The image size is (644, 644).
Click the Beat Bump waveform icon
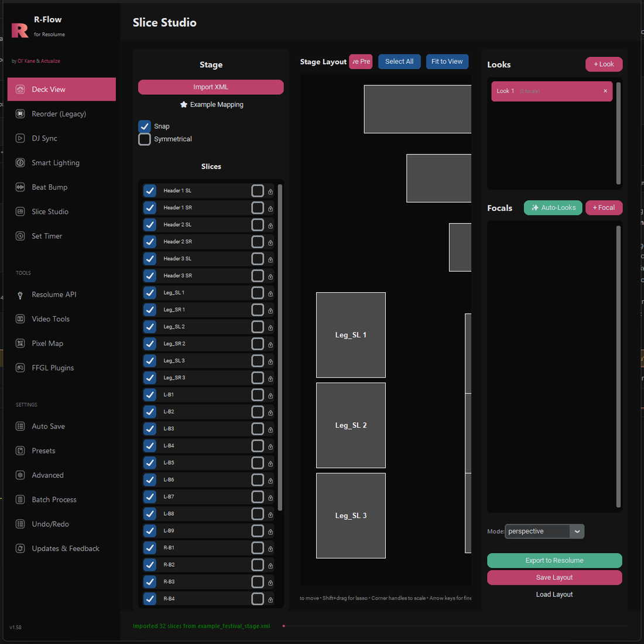tap(20, 187)
